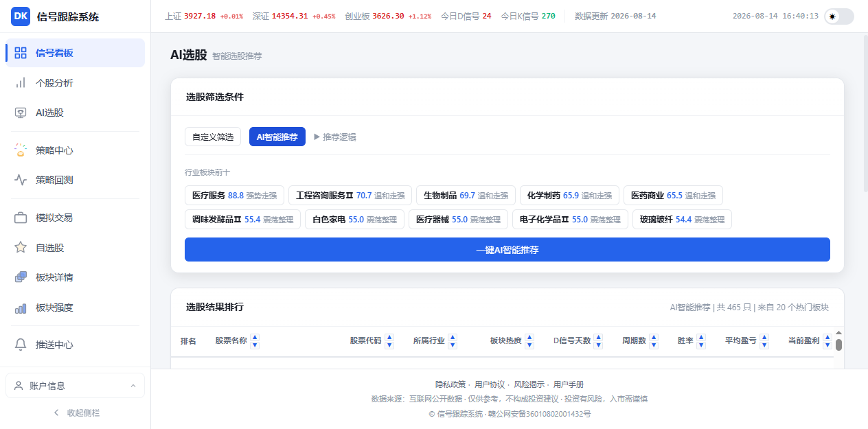
Task: Click the 数据更新 2026-08-14 text
Action: (x=615, y=16)
